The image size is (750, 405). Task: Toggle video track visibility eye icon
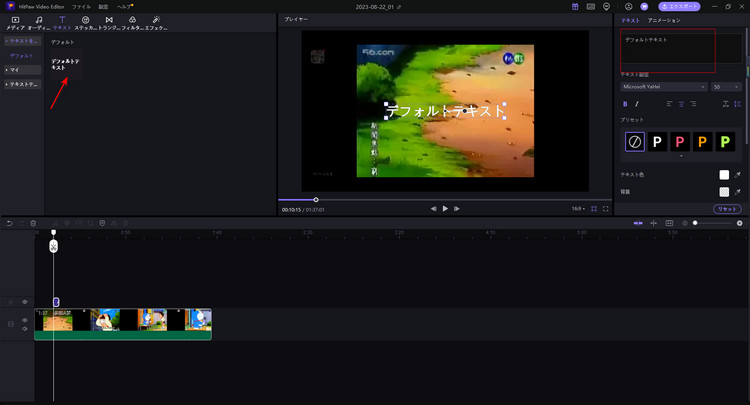[24, 321]
